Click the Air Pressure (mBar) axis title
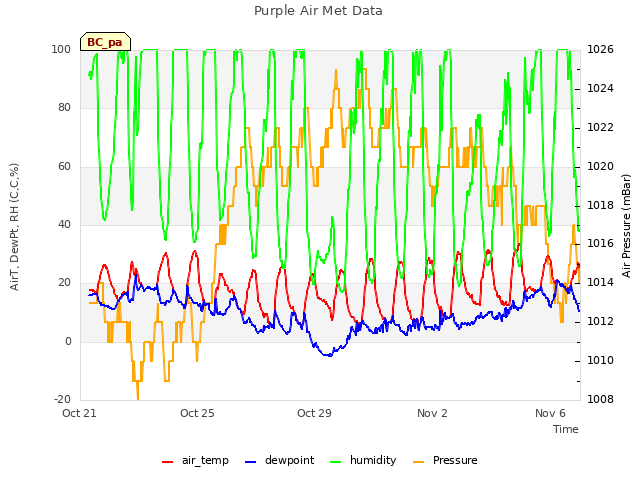This screenshot has width=640, height=480. (x=627, y=226)
